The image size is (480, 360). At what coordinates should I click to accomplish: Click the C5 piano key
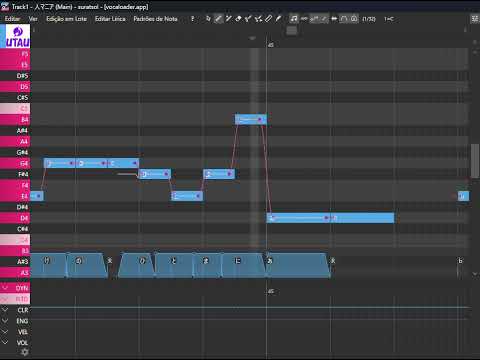click(15, 109)
